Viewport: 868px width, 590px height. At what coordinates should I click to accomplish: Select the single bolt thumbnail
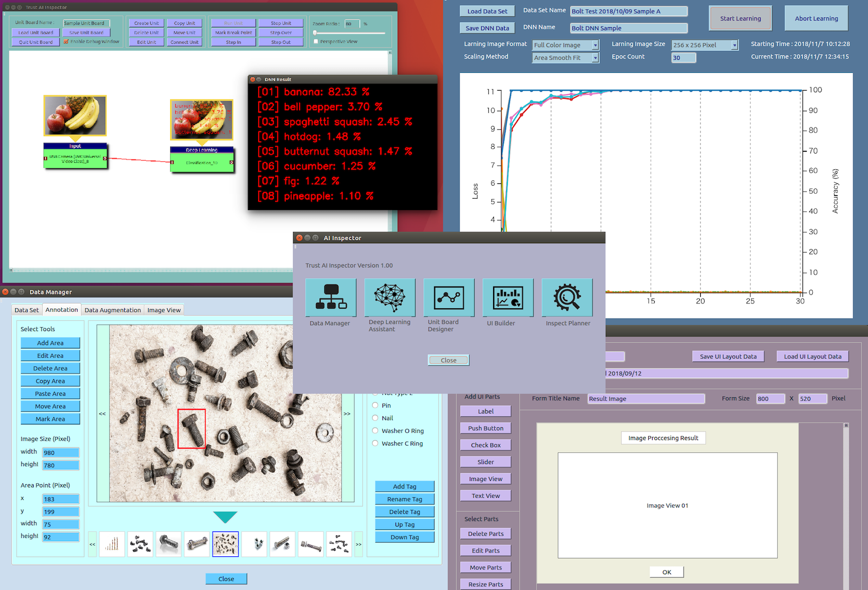(168, 544)
